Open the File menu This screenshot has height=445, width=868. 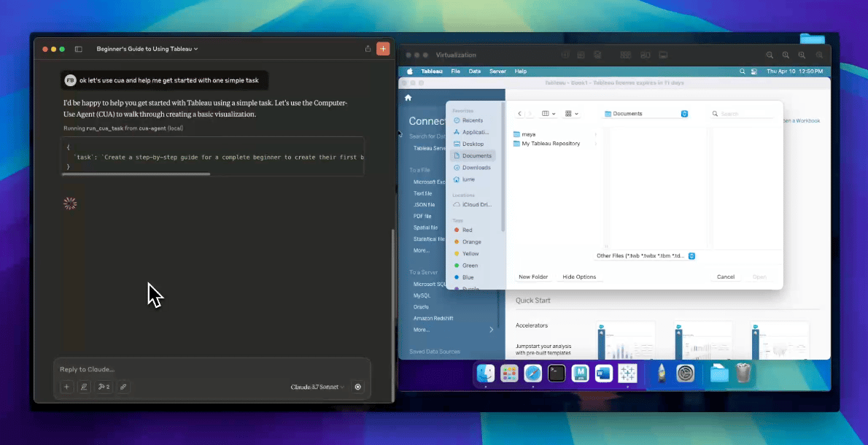(456, 71)
